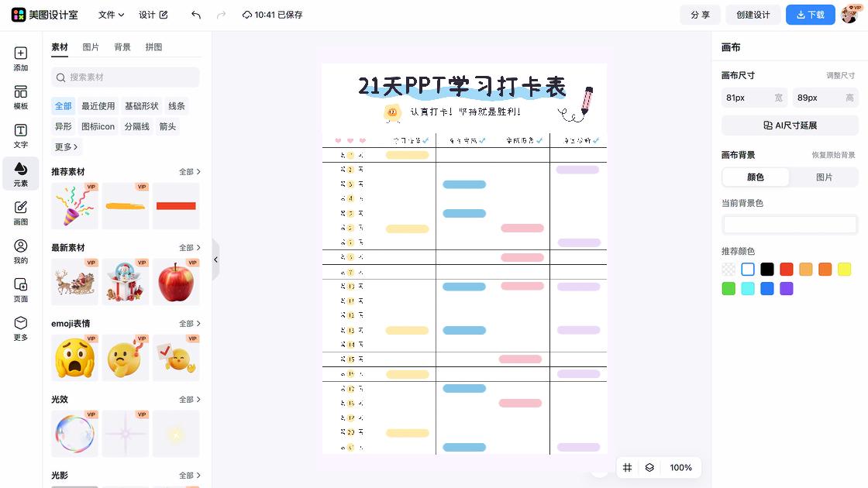Add the shocked face emoji thumbnail

tap(74, 357)
